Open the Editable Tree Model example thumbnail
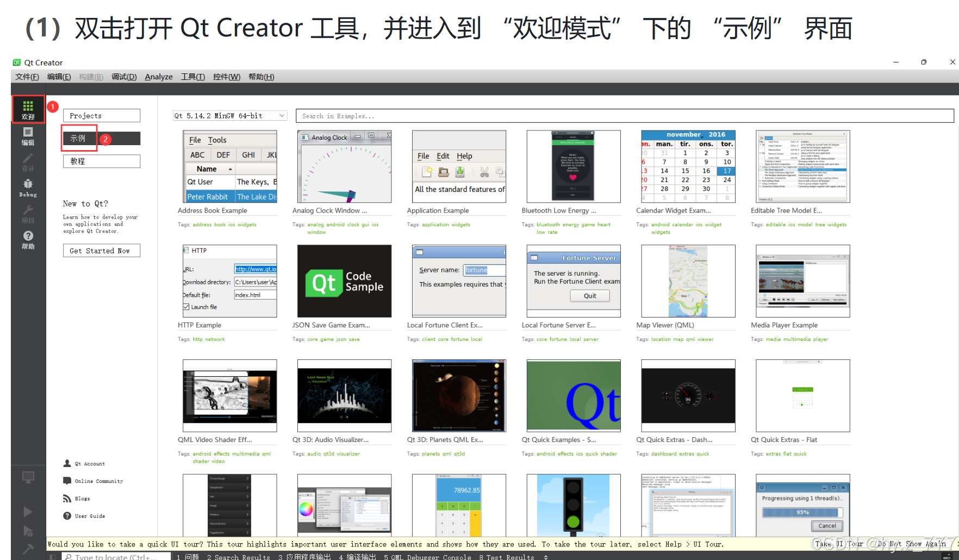 (x=803, y=166)
